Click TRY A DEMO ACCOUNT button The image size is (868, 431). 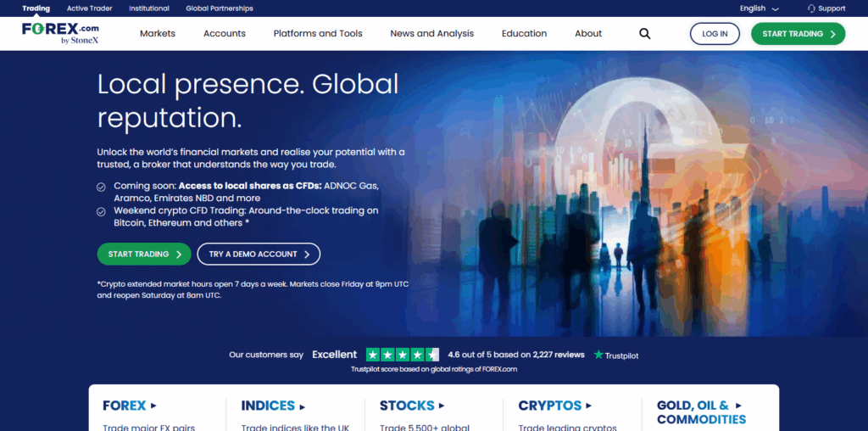pyautogui.click(x=259, y=255)
